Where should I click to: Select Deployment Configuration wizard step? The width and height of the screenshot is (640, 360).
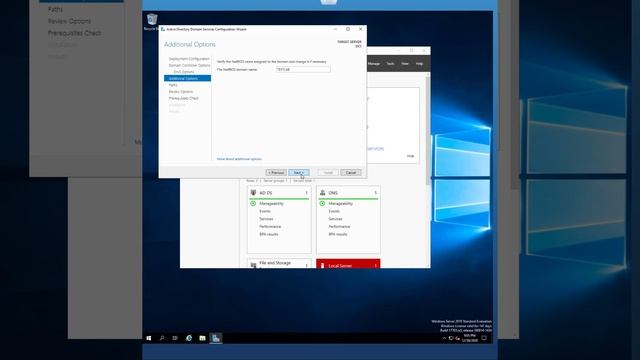189,59
